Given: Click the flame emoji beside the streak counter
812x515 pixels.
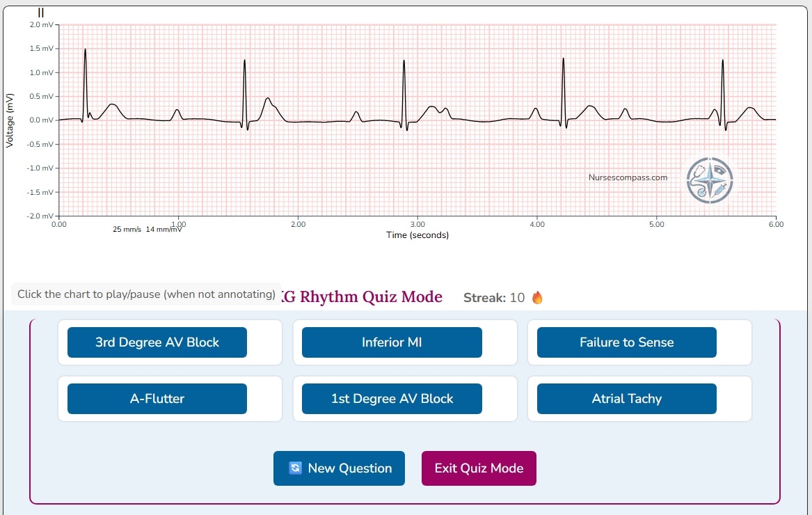Looking at the screenshot, I should [536, 297].
